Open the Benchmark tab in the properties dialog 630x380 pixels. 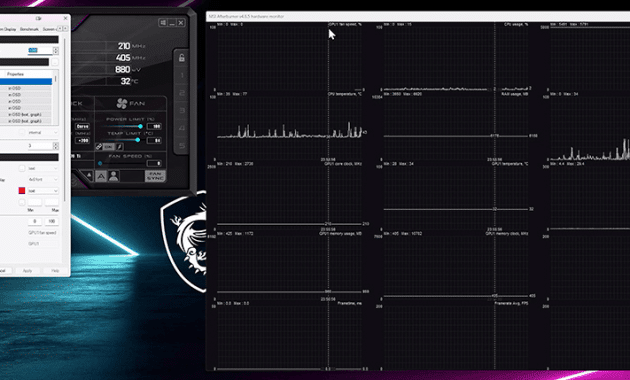pyautogui.click(x=29, y=29)
